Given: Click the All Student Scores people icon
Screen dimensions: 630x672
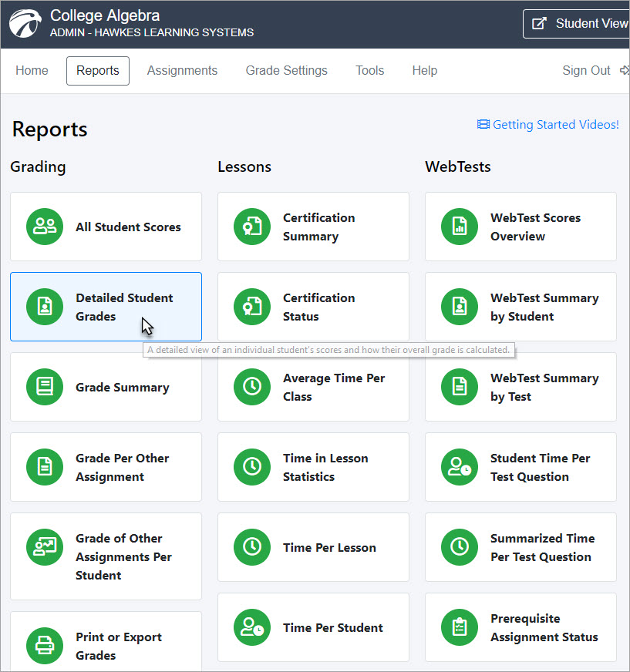Looking at the screenshot, I should [x=45, y=227].
